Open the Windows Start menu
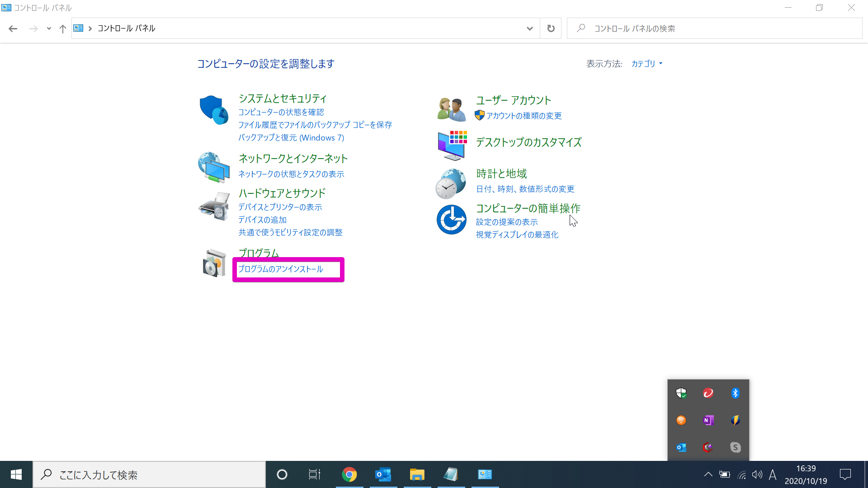 click(16, 474)
